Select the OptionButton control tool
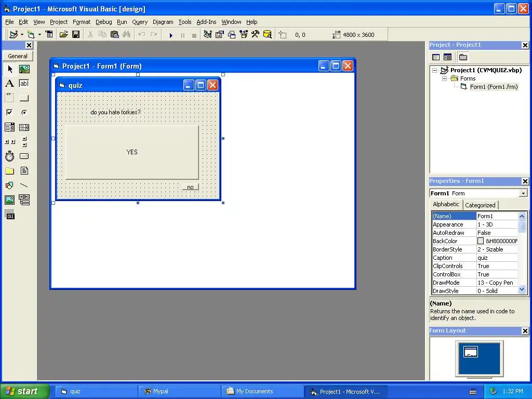The image size is (532, 399). point(24,112)
